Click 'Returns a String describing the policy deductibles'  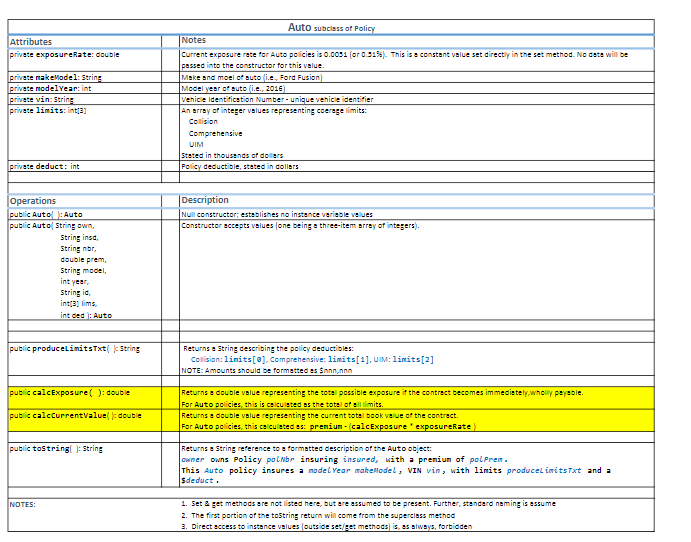tap(268, 348)
